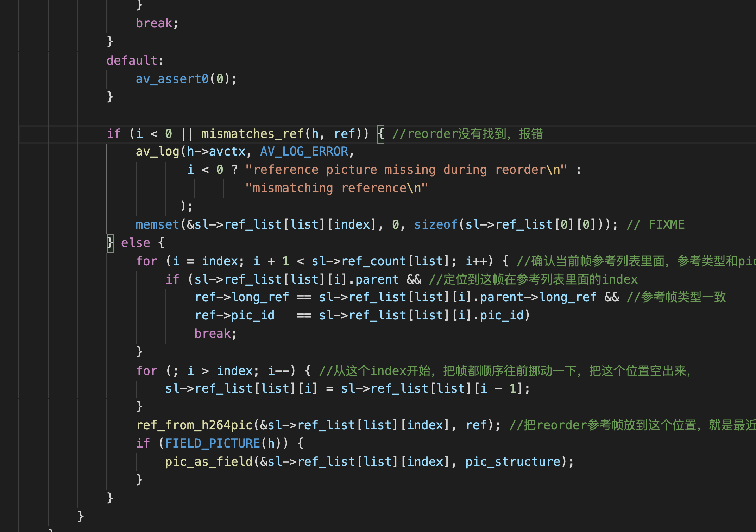Click the sizeof keyword in memset line
The image size is (756, 532).
pyautogui.click(x=436, y=224)
